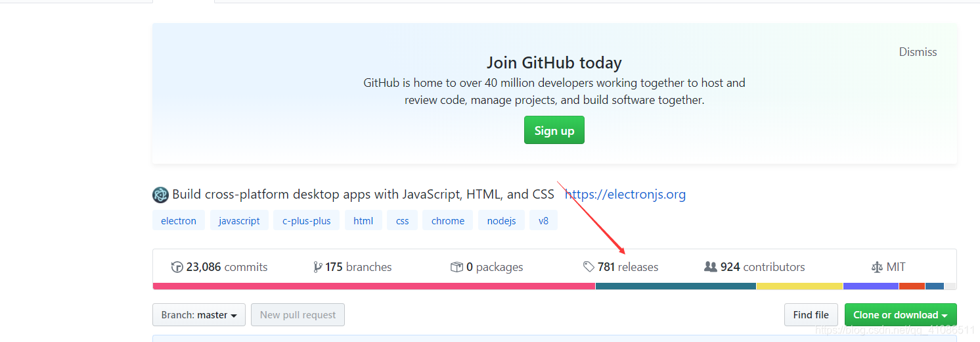The width and height of the screenshot is (980, 342).
Task: Select the electron topic tag
Action: [x=179, y=221]
